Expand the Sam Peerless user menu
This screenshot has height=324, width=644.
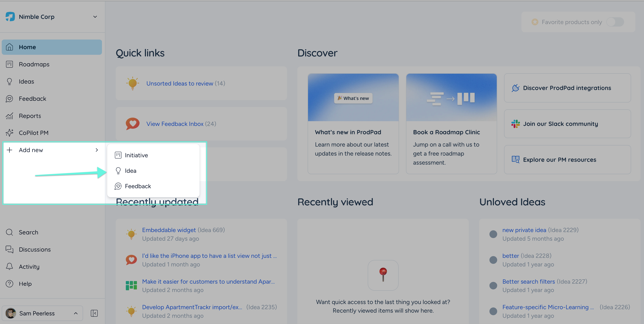click(76, 313)
